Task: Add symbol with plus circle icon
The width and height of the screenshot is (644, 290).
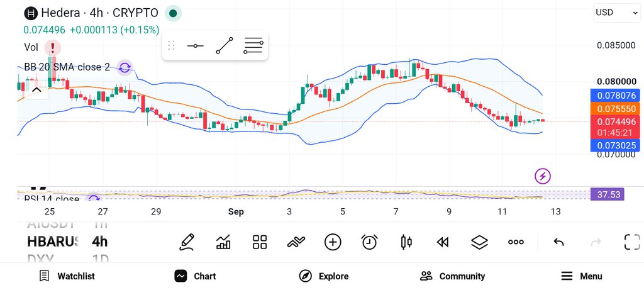Action: coord(333,242)
